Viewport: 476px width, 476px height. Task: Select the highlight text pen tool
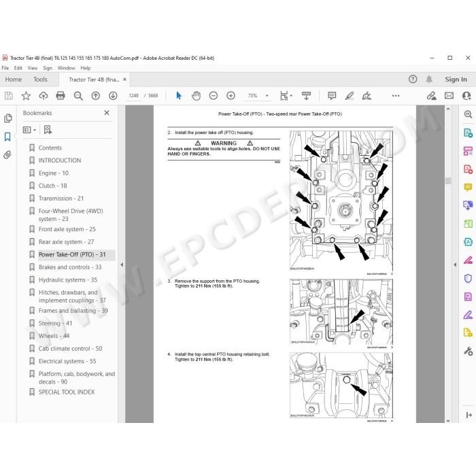350,96
